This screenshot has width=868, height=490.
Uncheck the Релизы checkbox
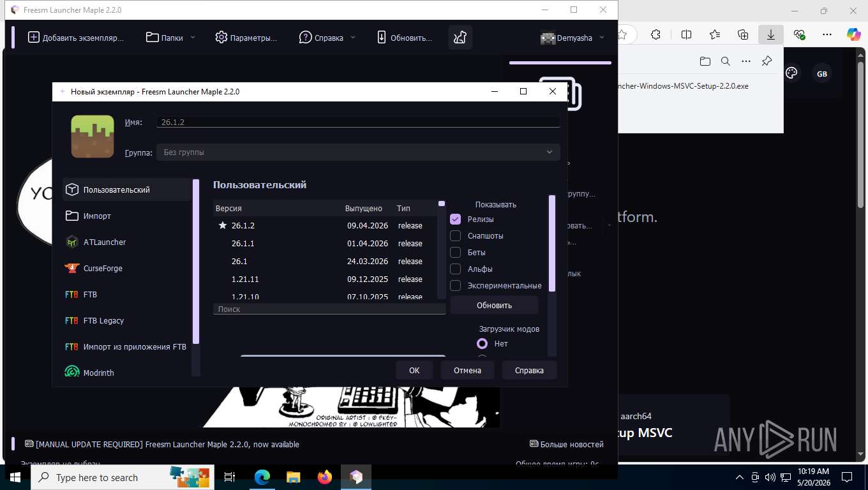click(x=456, y=219)
